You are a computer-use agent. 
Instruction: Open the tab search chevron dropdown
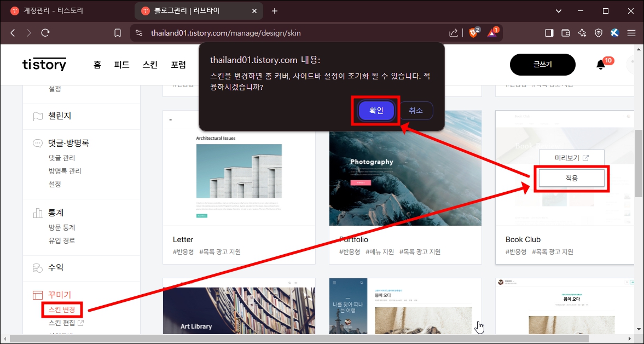[x=558, y=11]
